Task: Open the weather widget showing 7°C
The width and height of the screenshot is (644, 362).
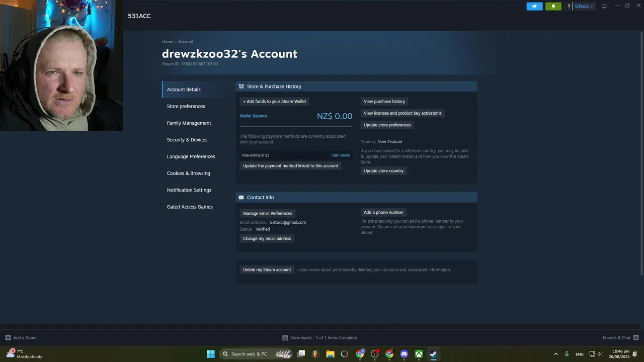Action: [x=24, y=354]
